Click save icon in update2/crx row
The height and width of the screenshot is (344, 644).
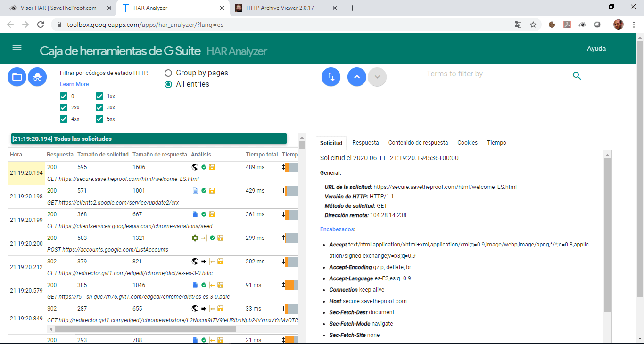pos(212,190)
